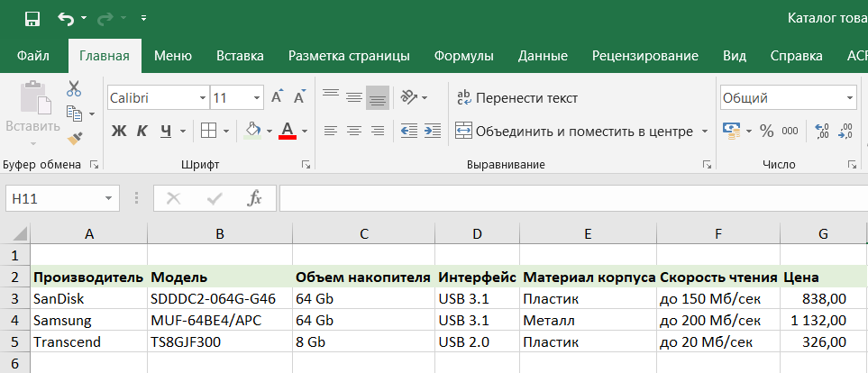
Task: Increase decimal places
Action: (823, 132)
